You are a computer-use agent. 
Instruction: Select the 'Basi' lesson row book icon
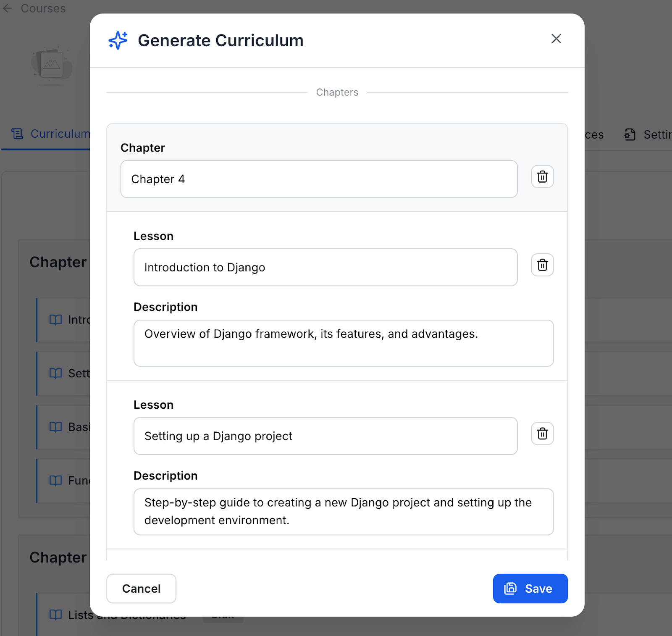click(x=55, y=427)
